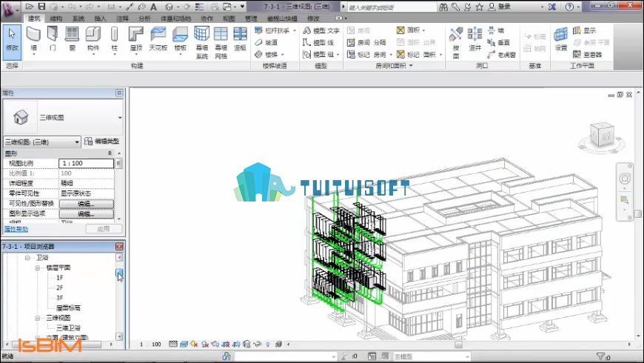Click the binoculars search icon
The image size is (644, 363).
[443, 7]
